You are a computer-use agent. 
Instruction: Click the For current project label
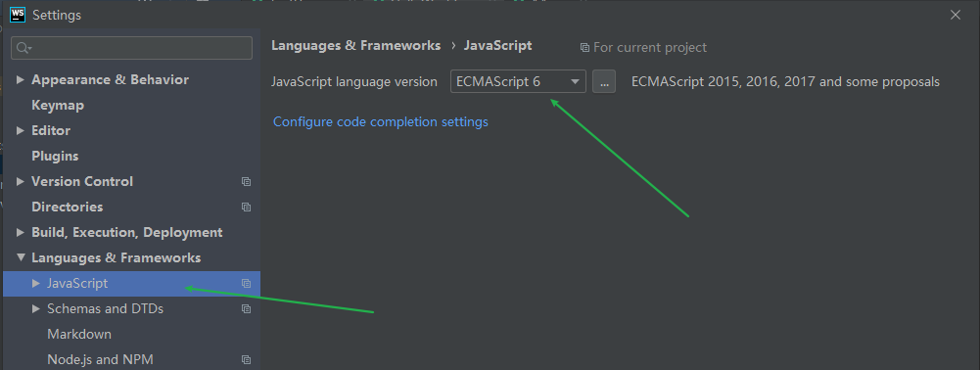pyautogui.click(x=650, y=48)
